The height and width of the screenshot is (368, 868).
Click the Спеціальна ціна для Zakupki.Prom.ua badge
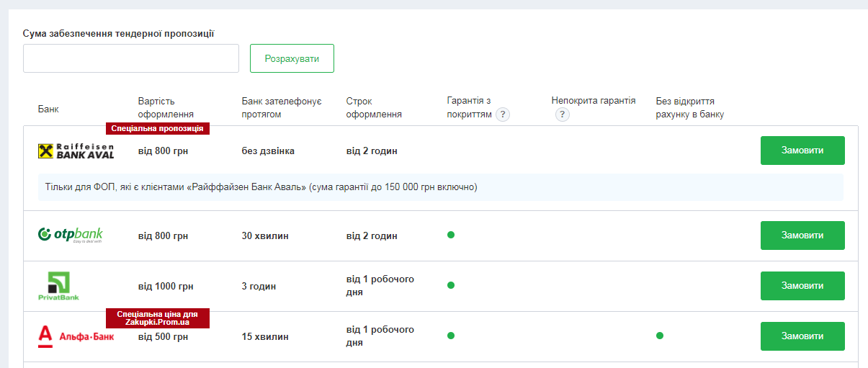[158, 318]
